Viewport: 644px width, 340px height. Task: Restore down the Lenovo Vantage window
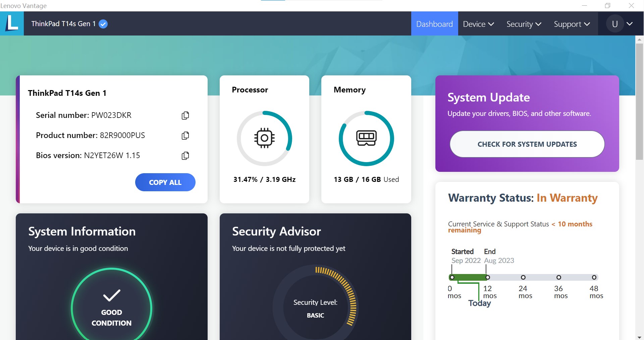607,5
